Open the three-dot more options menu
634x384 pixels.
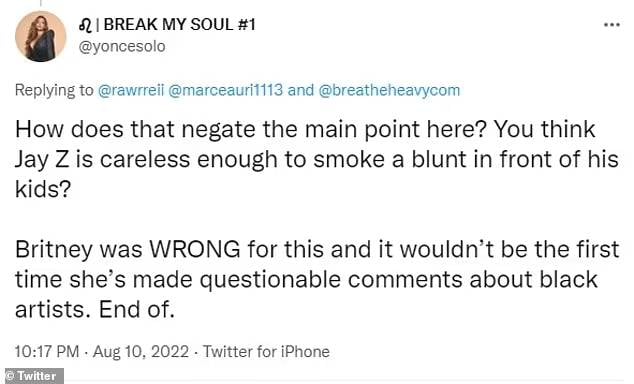(612, 25)
